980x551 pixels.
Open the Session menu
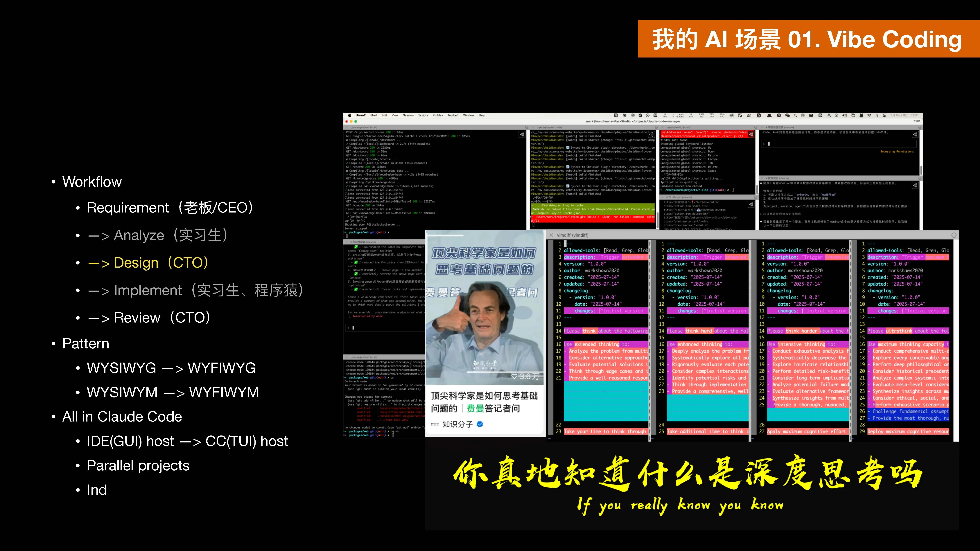(x=408, y=115)
